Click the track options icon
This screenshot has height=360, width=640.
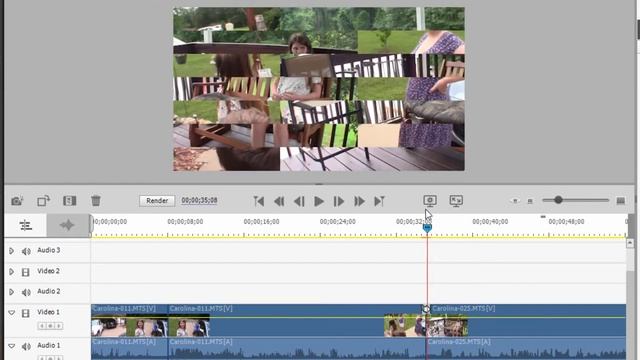pyautogui.click(x=26, y=225)
